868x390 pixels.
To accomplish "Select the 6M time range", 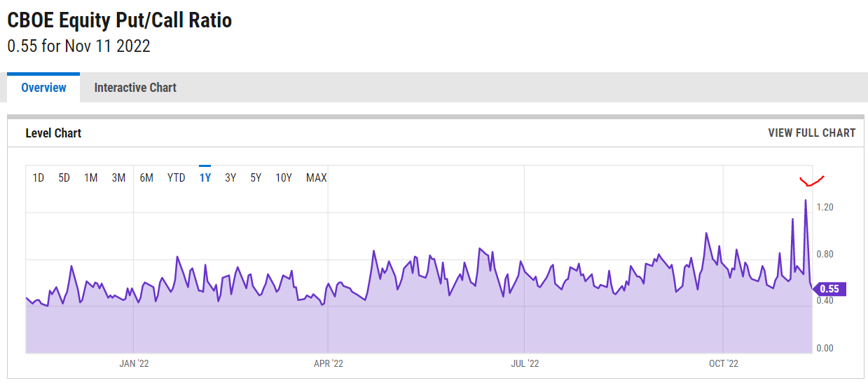I will (146, 177).
